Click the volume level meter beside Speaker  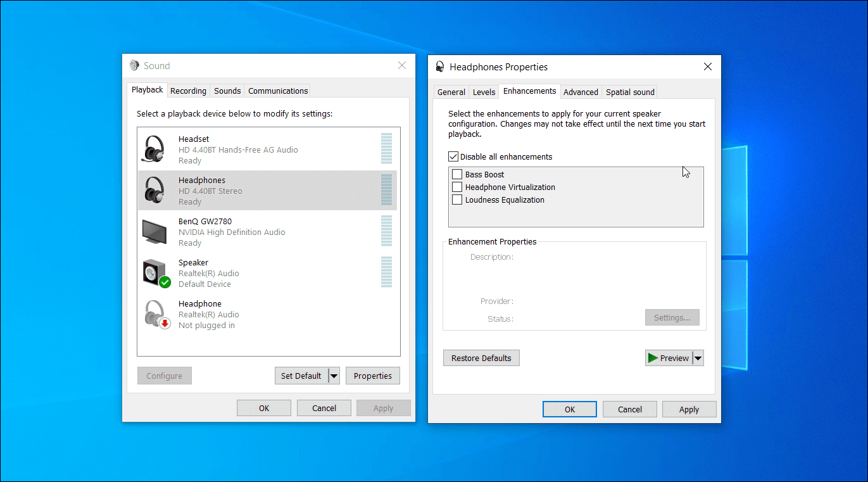[x=386, y=272]
